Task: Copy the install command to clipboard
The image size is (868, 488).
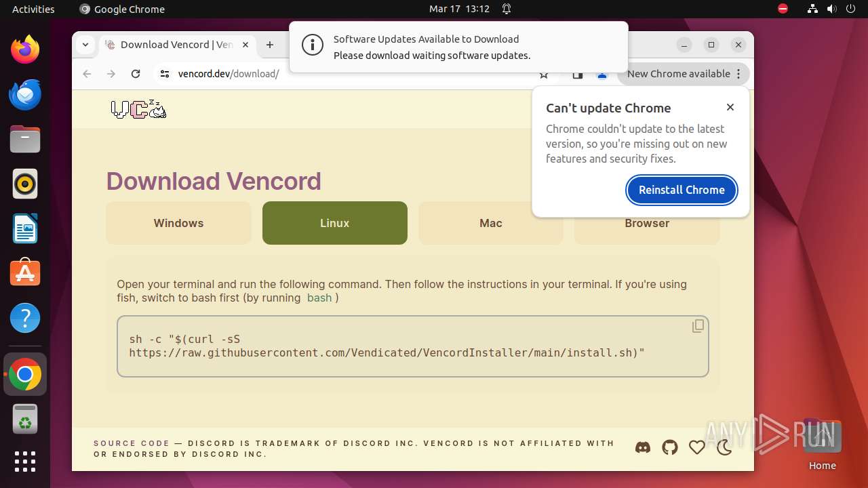Action: (698, 327)
